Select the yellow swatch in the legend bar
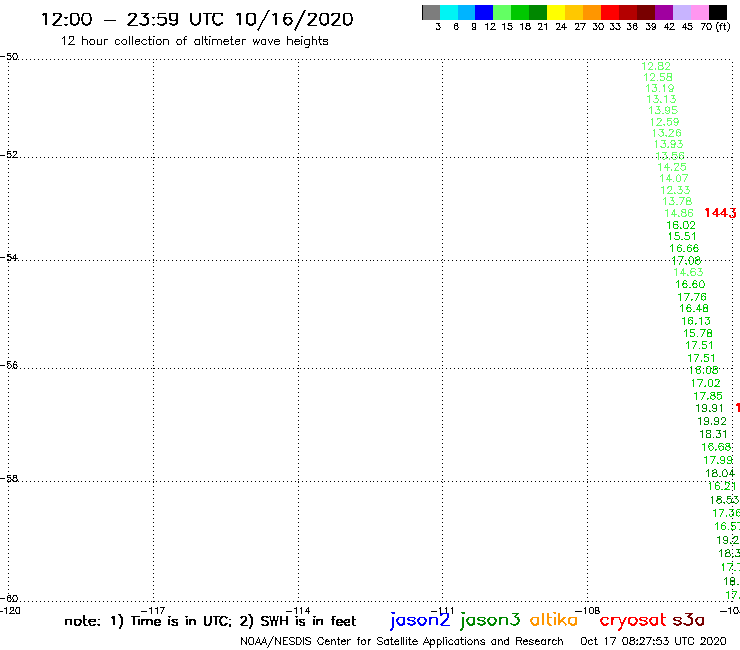The width and height of the screenshot is (740, 650). 556,12
